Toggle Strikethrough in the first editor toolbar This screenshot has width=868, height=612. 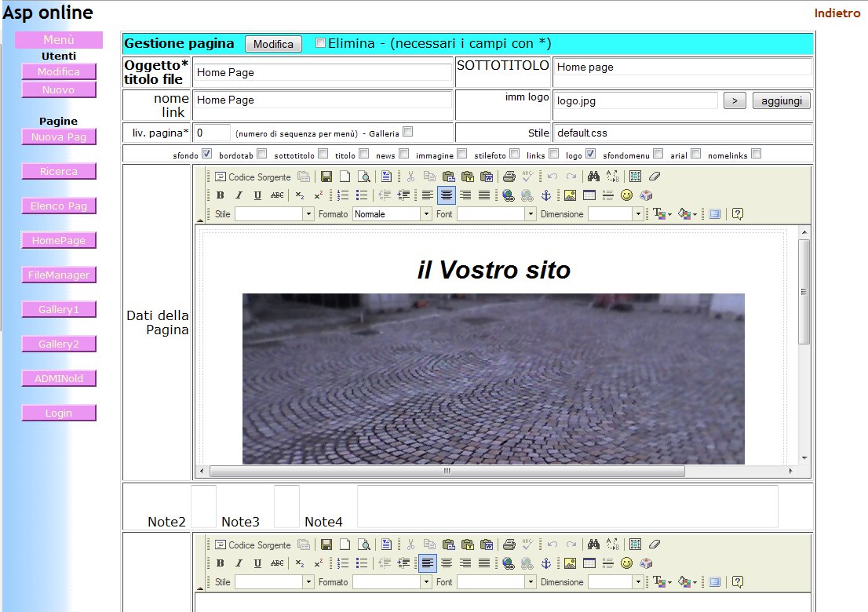click(277, 195)
